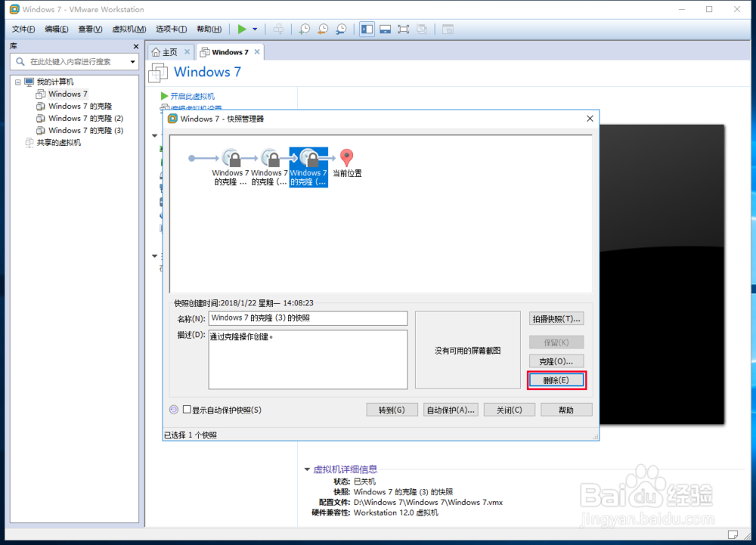Screen dimensions: 756x545
Task: Select Windows 7 的克隆 (3) in library
Action: click(x=86, y=130)
